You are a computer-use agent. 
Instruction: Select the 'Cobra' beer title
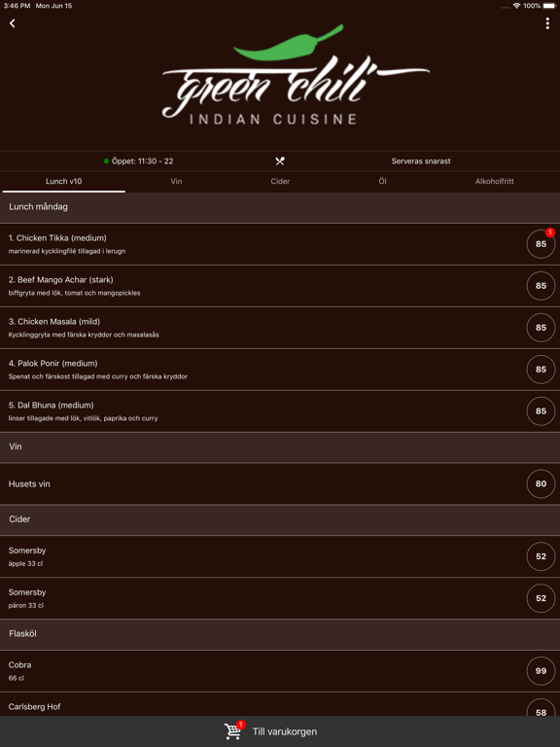pyautogui.click(x=19, y=665)
